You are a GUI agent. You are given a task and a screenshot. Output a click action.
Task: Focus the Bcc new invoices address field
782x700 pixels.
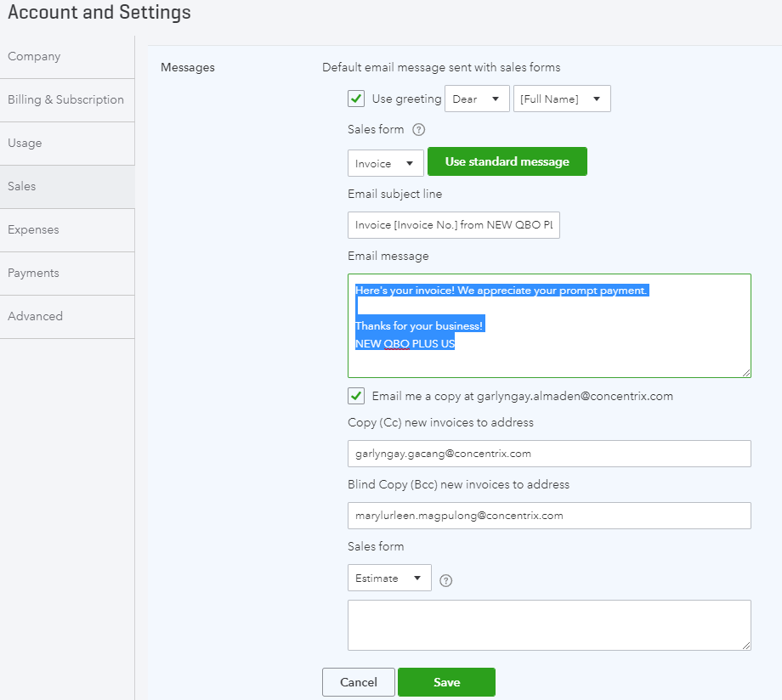tap(548, 516)
